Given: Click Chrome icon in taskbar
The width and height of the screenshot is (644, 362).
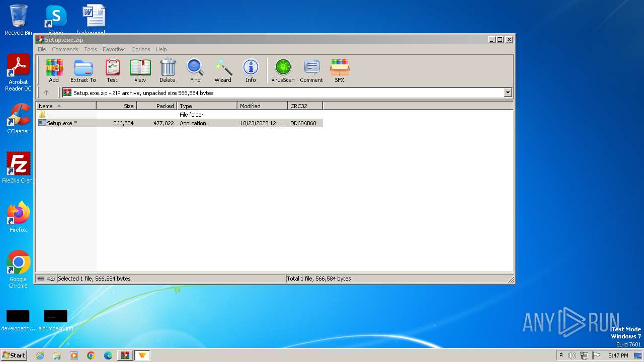Looking at the screenshot, I should tap(91, 355).
